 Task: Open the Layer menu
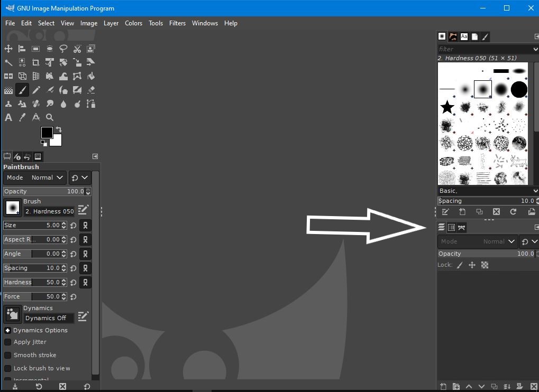pos(111,23)
